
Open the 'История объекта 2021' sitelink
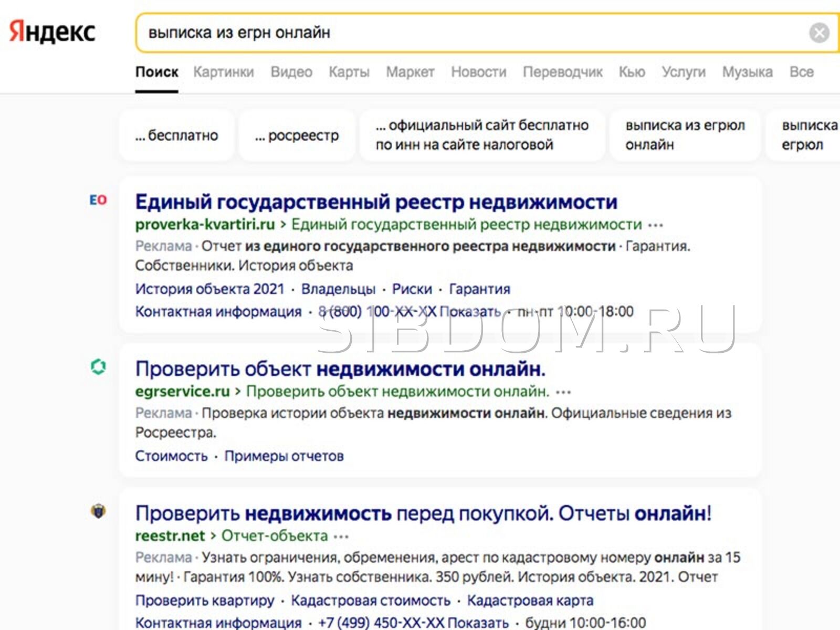click(209, 289)
